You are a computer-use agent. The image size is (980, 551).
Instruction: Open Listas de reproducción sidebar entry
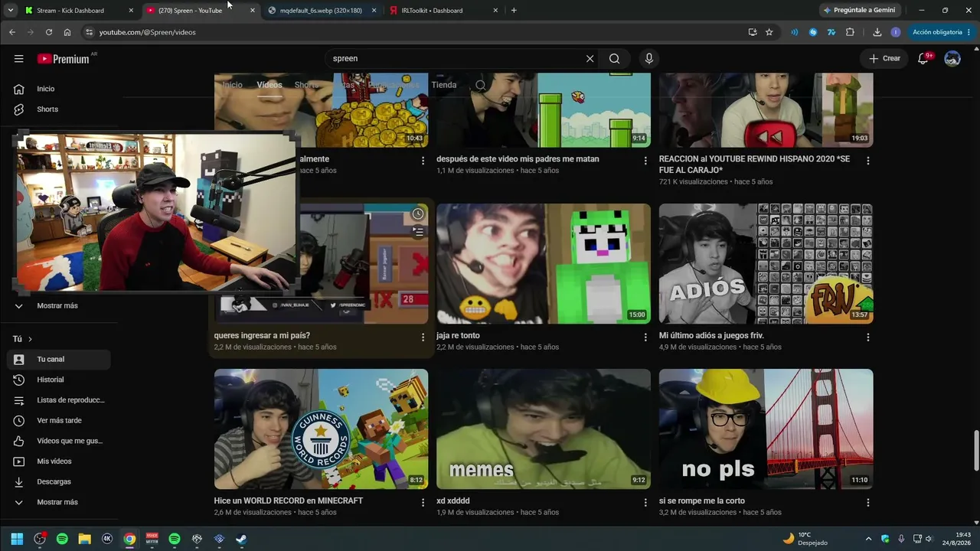[x=59, y=400]
